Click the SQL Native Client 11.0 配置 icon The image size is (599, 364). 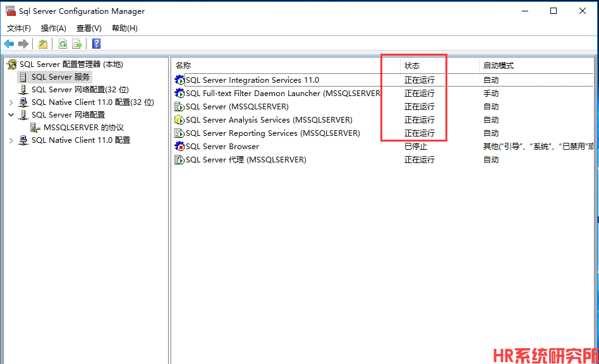[23, 140]
